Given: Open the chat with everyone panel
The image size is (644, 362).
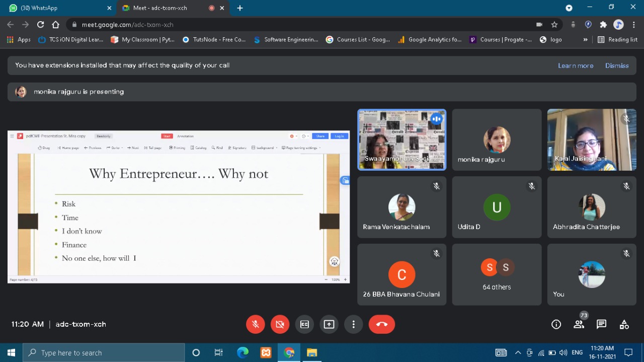Looking at the screenshot, I should click(x=601, y=325).
